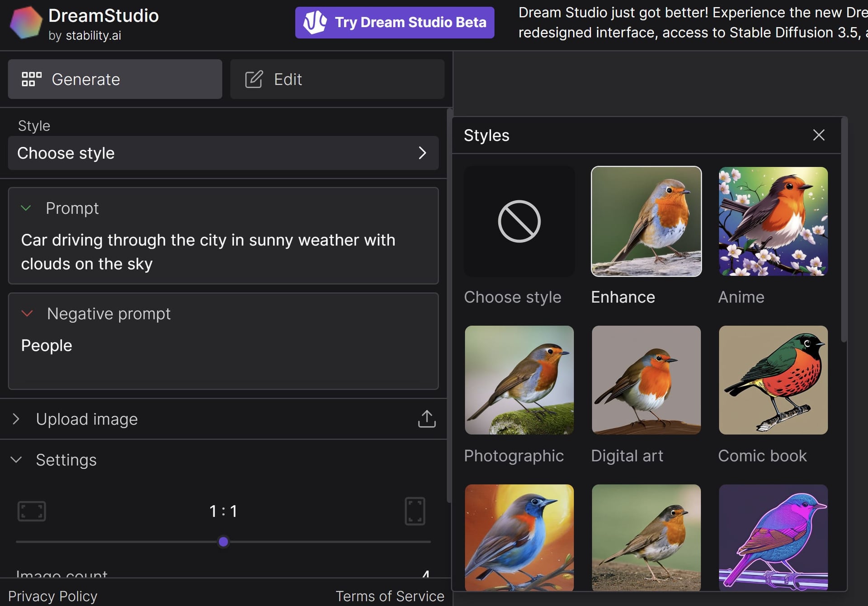The image size is (868, 606).
Task: Switch to the Edit tab
Action: [337, 80]
